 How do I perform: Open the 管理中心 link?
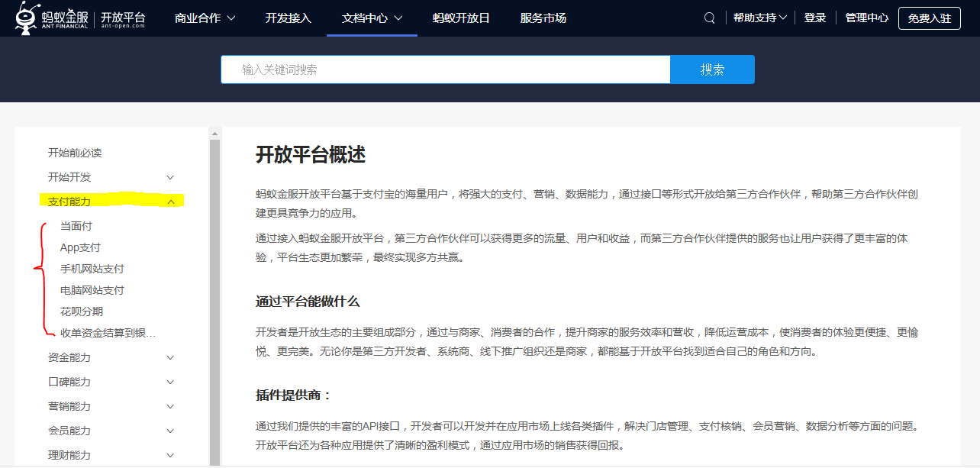coord(867,18)
